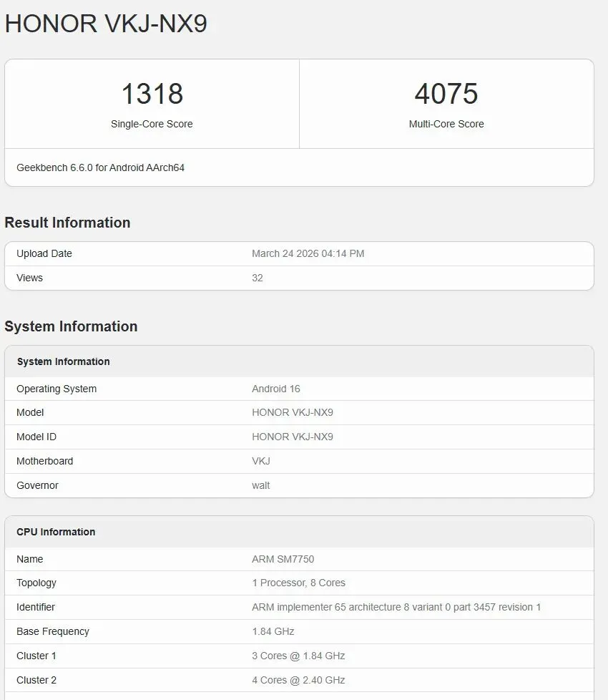The height and width of the screenshot is (700, 608).
Task: Select the 4075 multi-core score value
Action: click(446, 94)
